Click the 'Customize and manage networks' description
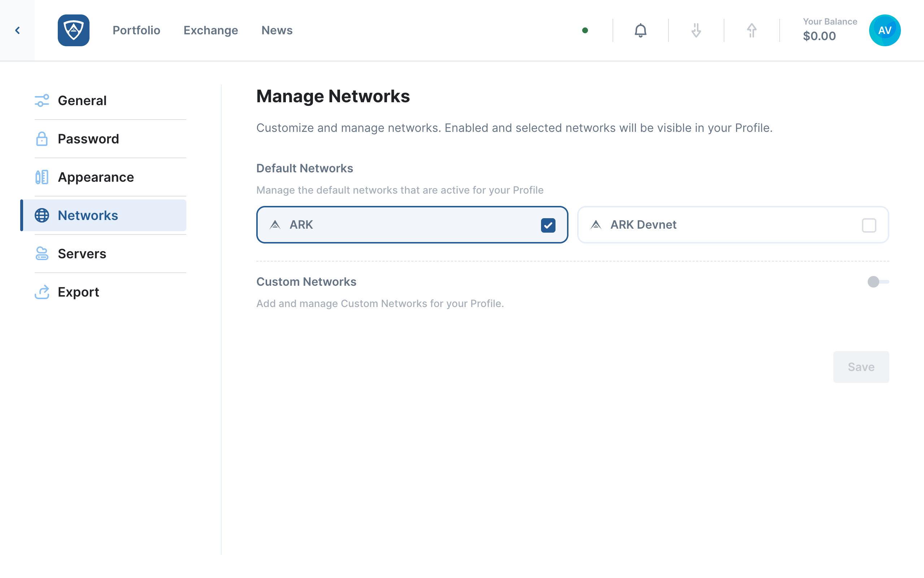 (514, 128)
